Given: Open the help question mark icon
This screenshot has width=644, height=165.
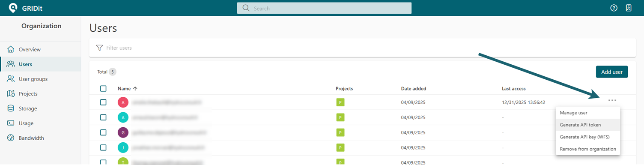Looking at the screenshot, I should click(x=614, y=8).
